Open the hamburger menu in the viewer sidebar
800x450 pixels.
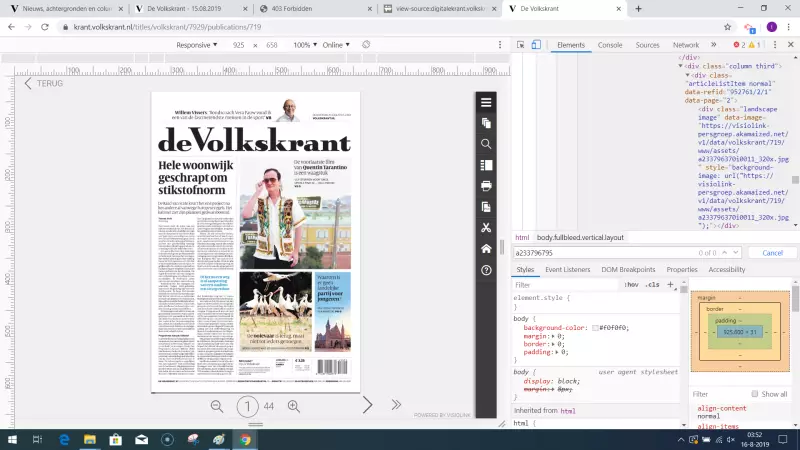point(486,102)
